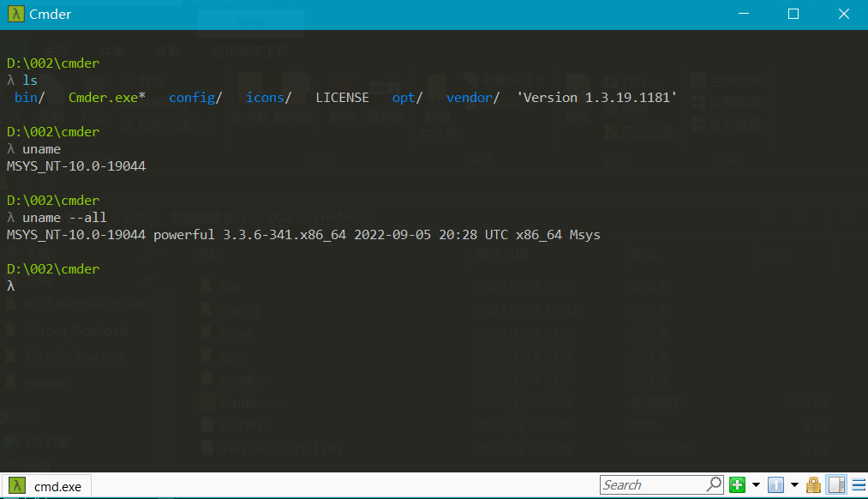The height and width of the screenshot is (499, 868).
Task: Open dropdown arrow next to consoles icon
Action: (794, 484)
